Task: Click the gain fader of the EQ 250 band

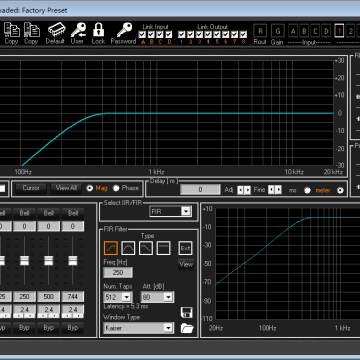Action: (24, 261)
